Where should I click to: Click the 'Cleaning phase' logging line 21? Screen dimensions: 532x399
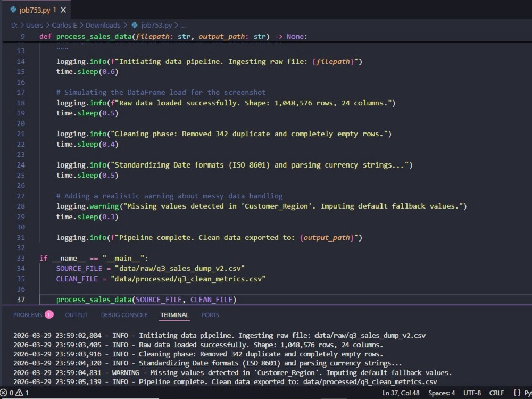click(x=224, y=134)
